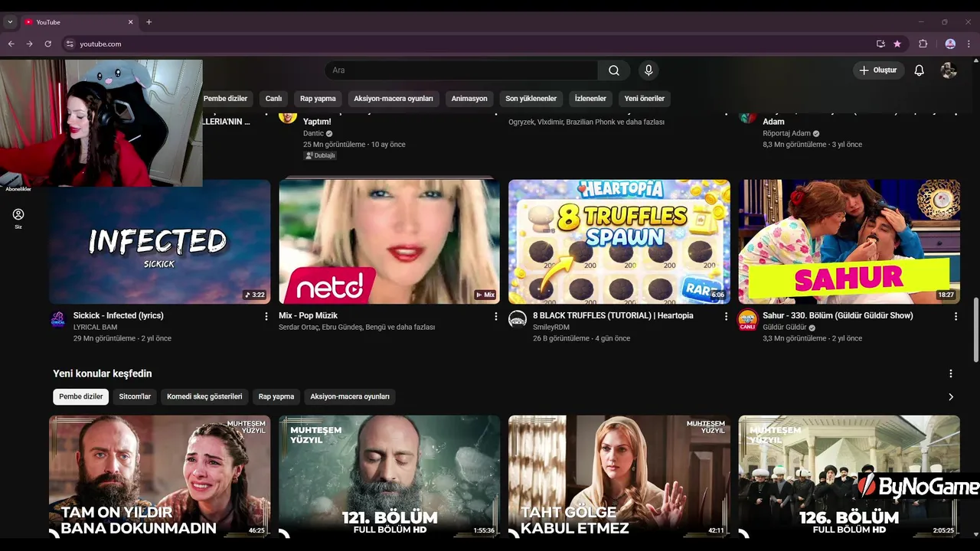Open Sahur - 330. Bölüm title link
The width and height of the screenshot is (980, 551).
[x=838, y=315]
